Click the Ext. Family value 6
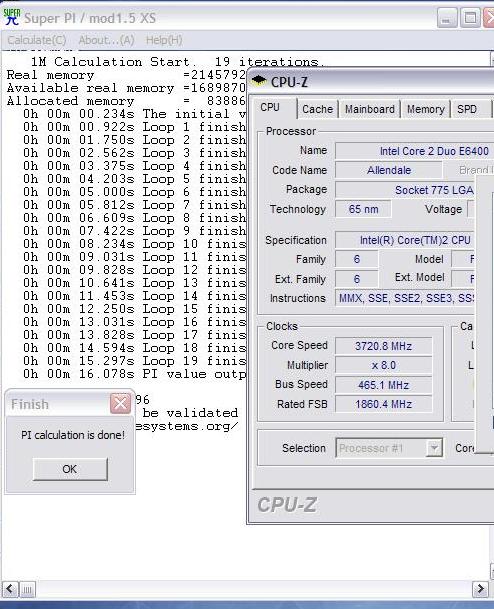Image resolution: width=494 pixels, height=609 pixels. point(357,278)
